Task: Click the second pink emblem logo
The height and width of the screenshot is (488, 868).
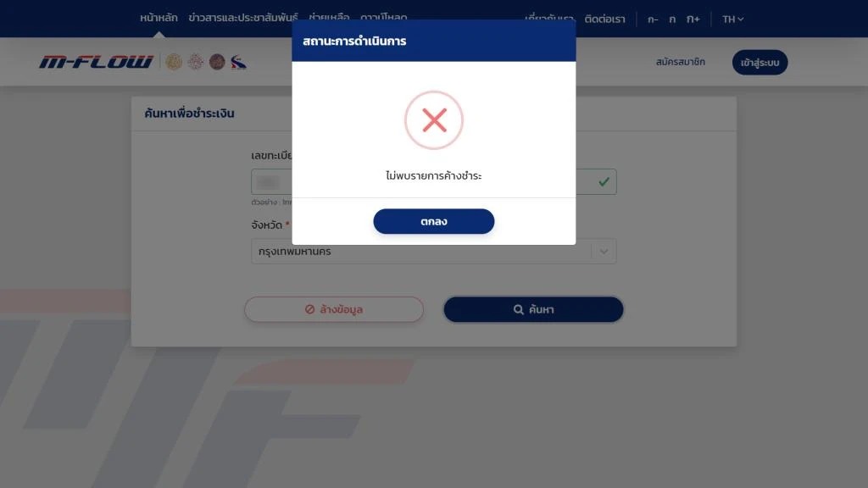Action: click(x=196, y=62)
